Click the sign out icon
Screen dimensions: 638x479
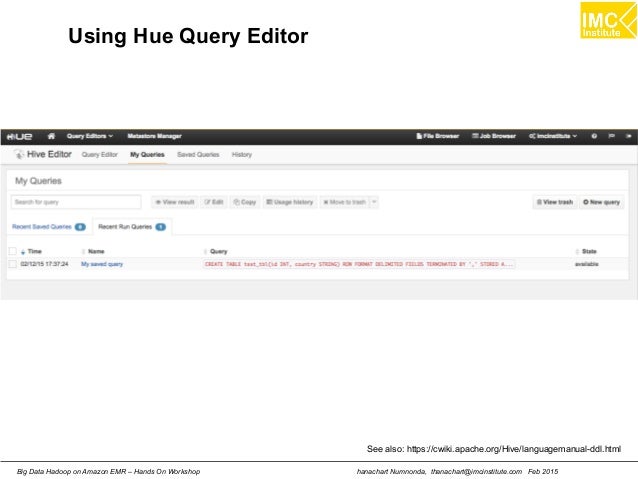629,136
